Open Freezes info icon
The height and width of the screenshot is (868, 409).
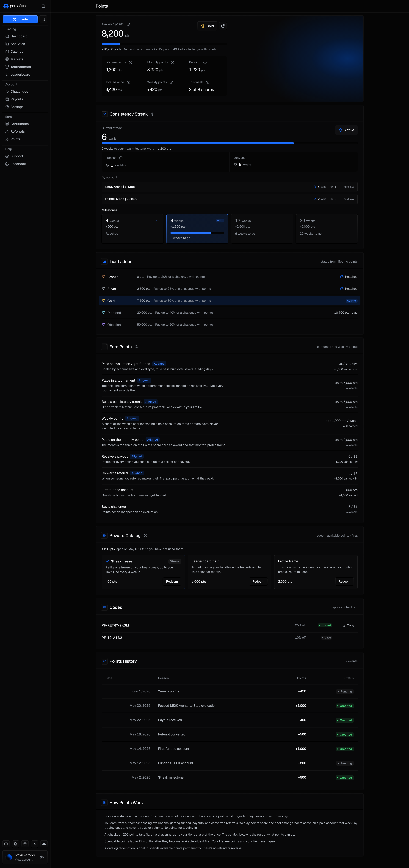121,158
